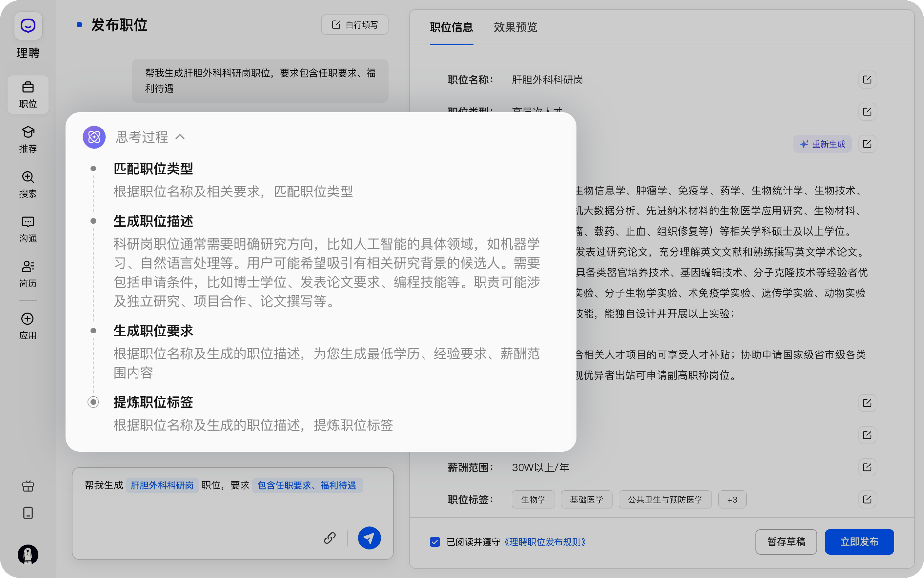Select the 生成职位描述 step heading

[153, 221]
